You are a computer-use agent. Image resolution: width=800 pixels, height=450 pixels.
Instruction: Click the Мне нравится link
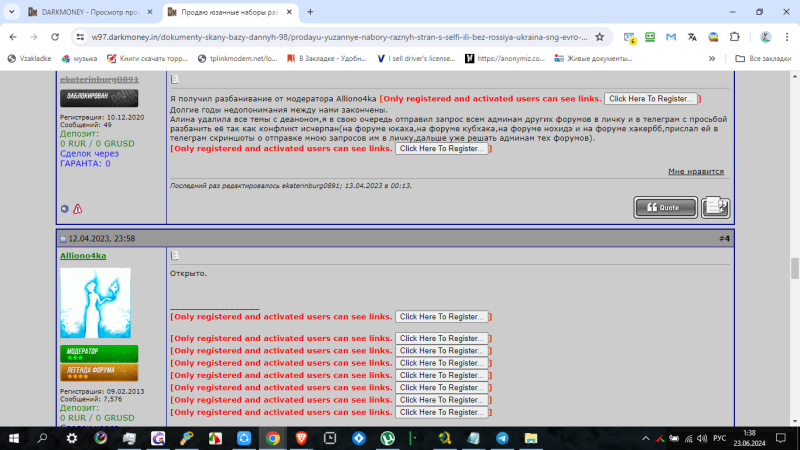[x=696, y=171]
